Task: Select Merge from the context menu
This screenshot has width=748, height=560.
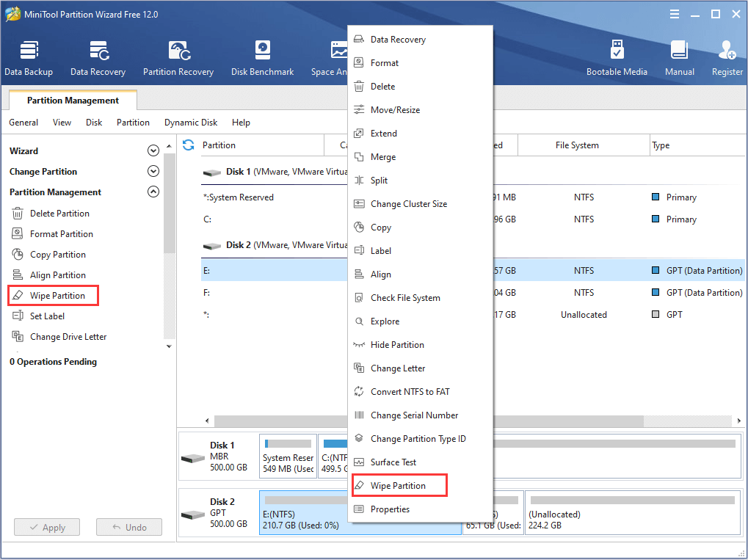Action: click(x=420, y=157)
